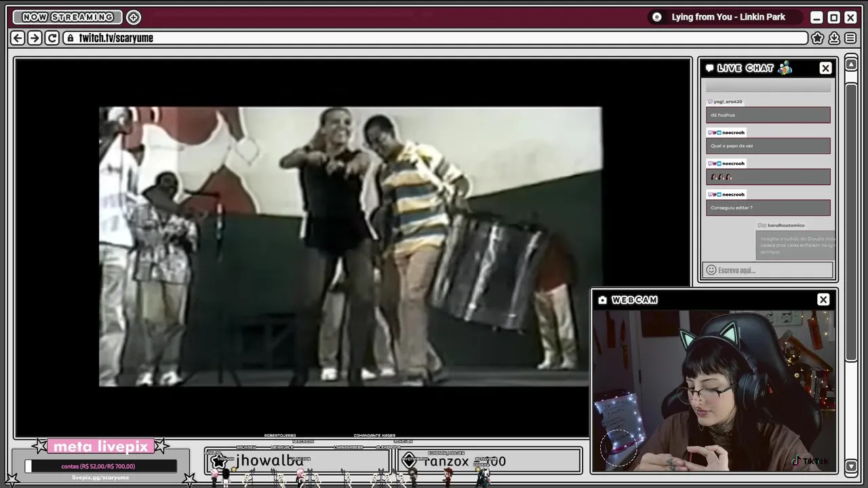This screenshot has width=868, height=488.
Task: Open the browser hamburger menu
Action: pos(850,38)
